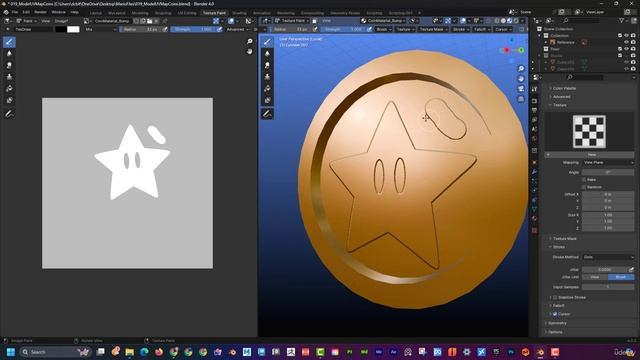
Task: Open Falloff popover in viewport header
Action: (482, 29)
